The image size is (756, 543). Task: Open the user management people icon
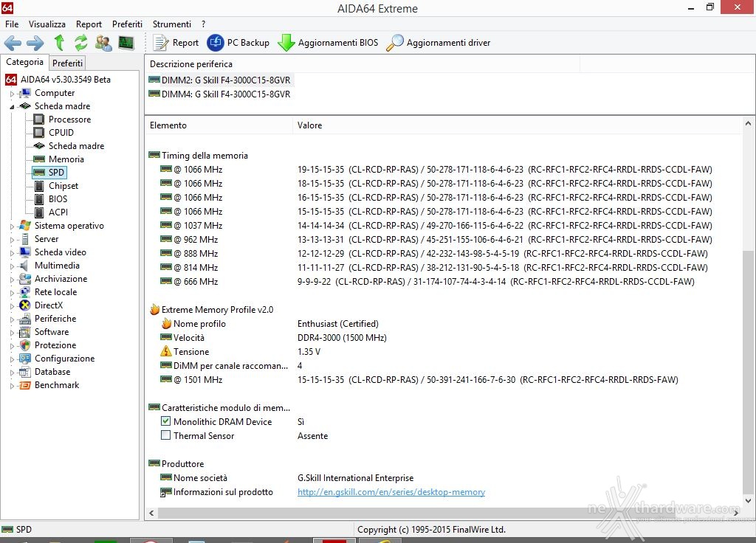click(103, 43)
